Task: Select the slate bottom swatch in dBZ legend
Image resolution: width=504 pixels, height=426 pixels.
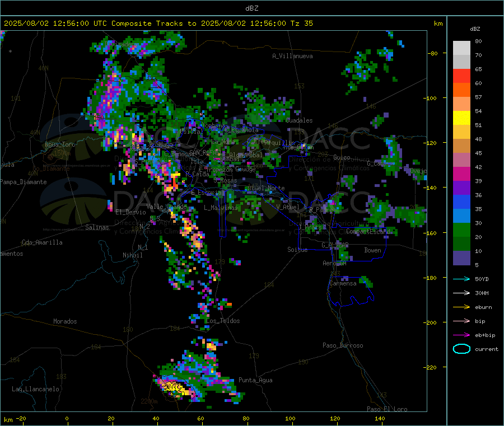Action: coord(461,258)
